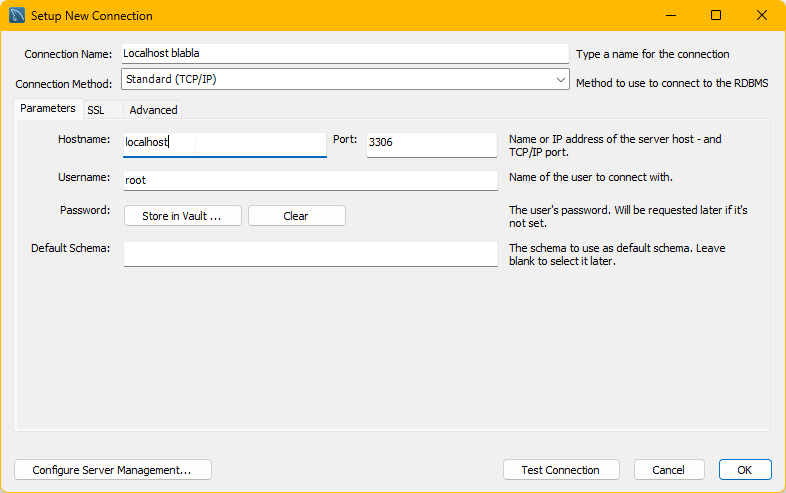Click the 'Port:' label

tap(345, 139)
